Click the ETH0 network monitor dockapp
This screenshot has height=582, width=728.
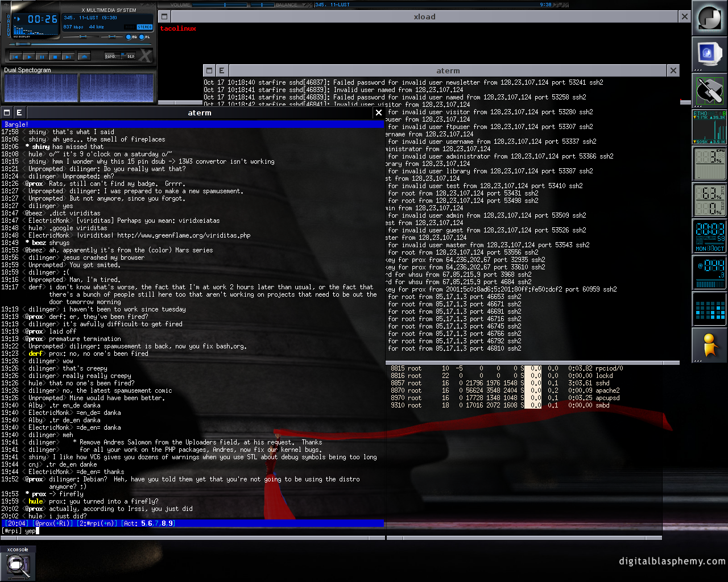(x=710, y=127)
